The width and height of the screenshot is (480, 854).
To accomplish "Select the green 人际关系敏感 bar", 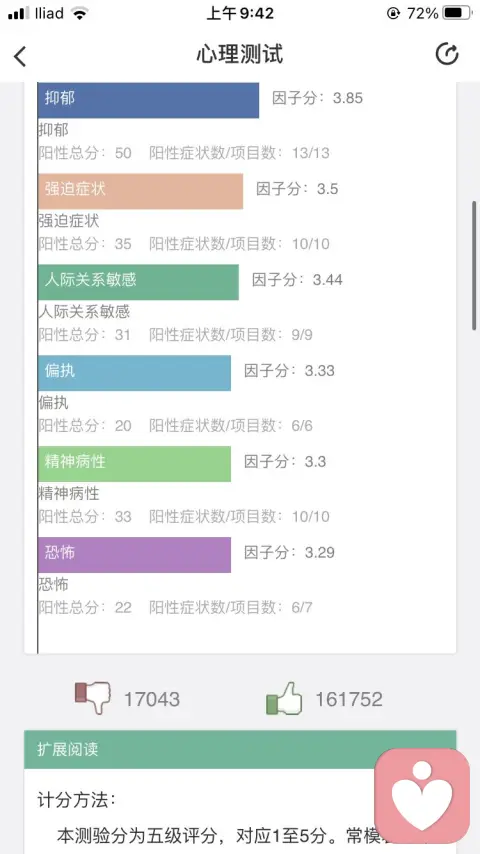I will (x=138, y=282).
